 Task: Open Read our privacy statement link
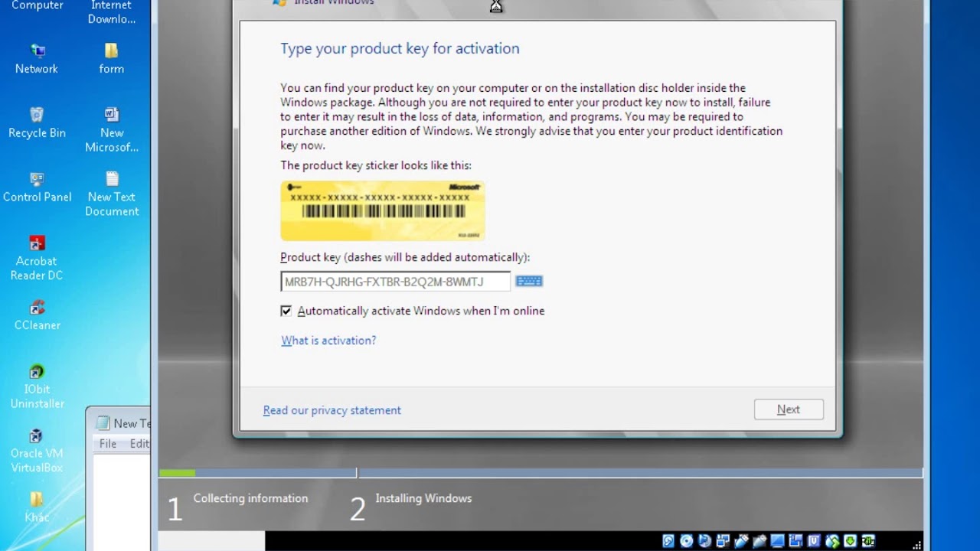pyautogui.click(x=332, y=410)
